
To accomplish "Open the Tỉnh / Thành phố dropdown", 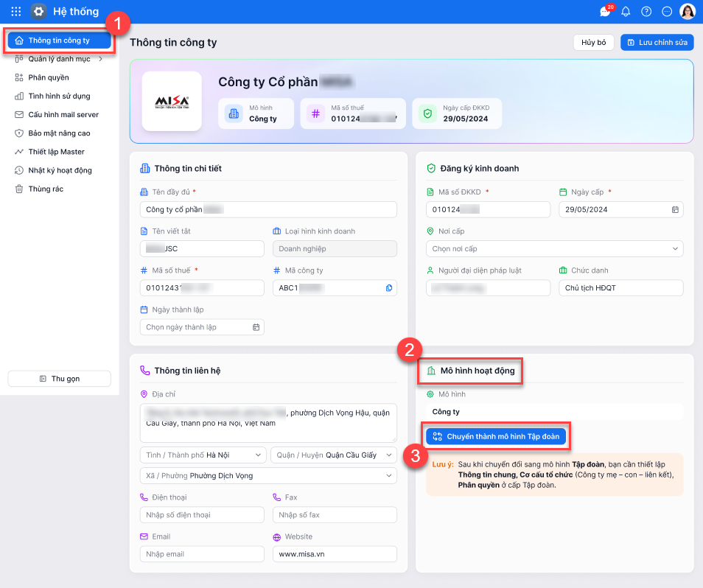I will tap(203, 455).
